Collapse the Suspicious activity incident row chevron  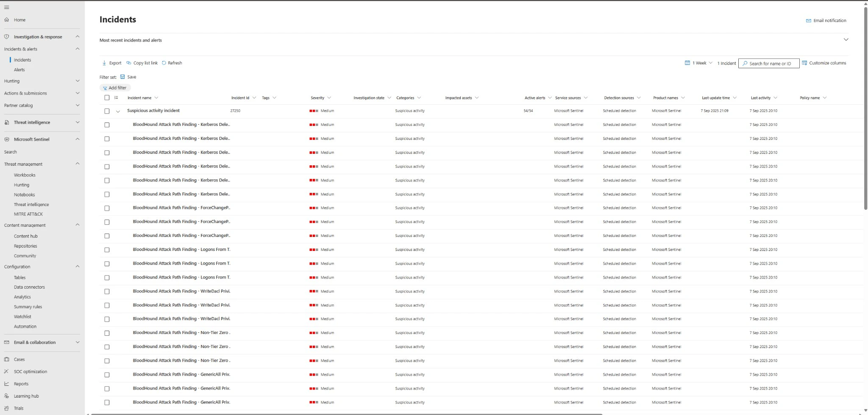point(118,111)
